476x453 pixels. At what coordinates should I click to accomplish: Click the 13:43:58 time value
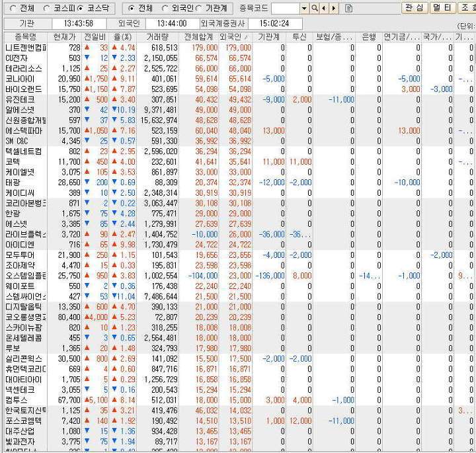[79, 23]
